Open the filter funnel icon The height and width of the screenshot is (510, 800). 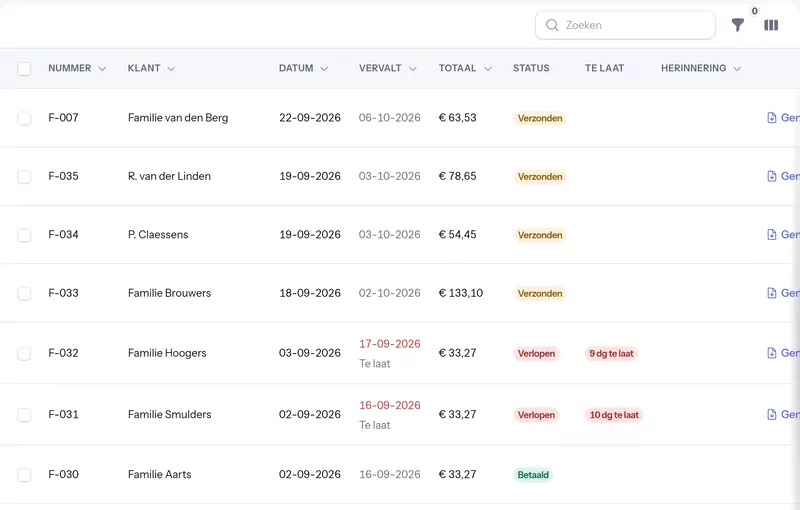738,25
